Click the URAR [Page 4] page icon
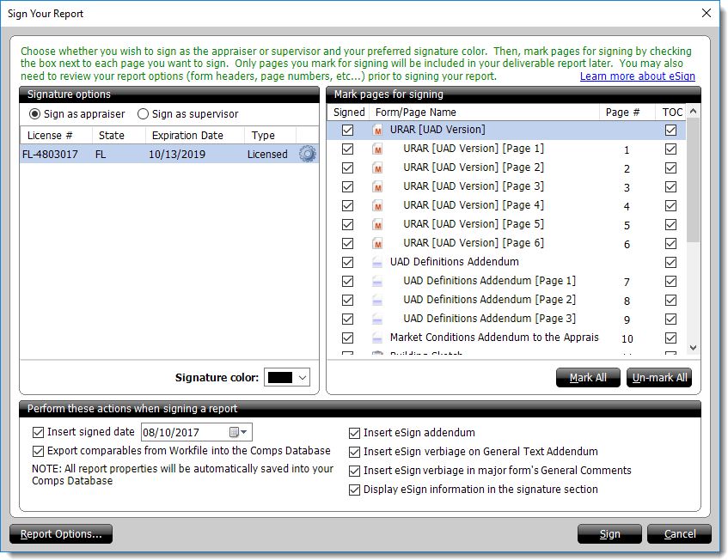The width and height of the screenshot is (728, 560). click(377, 206)
